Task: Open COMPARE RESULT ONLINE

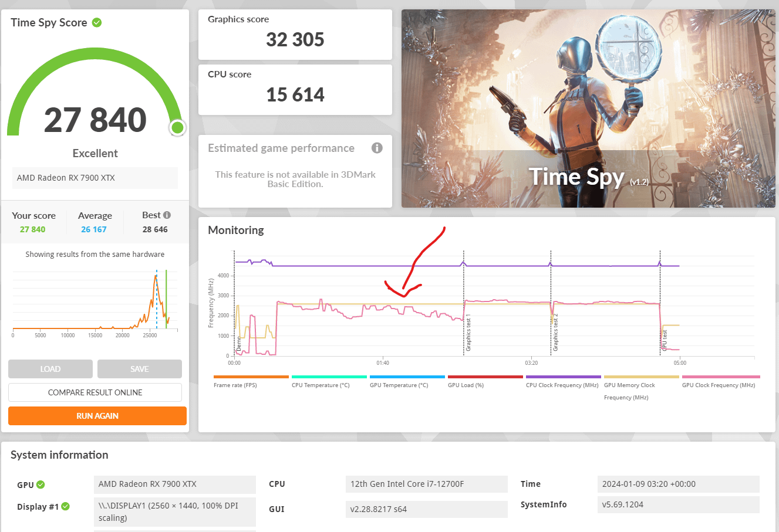Action: click(95, 392)
